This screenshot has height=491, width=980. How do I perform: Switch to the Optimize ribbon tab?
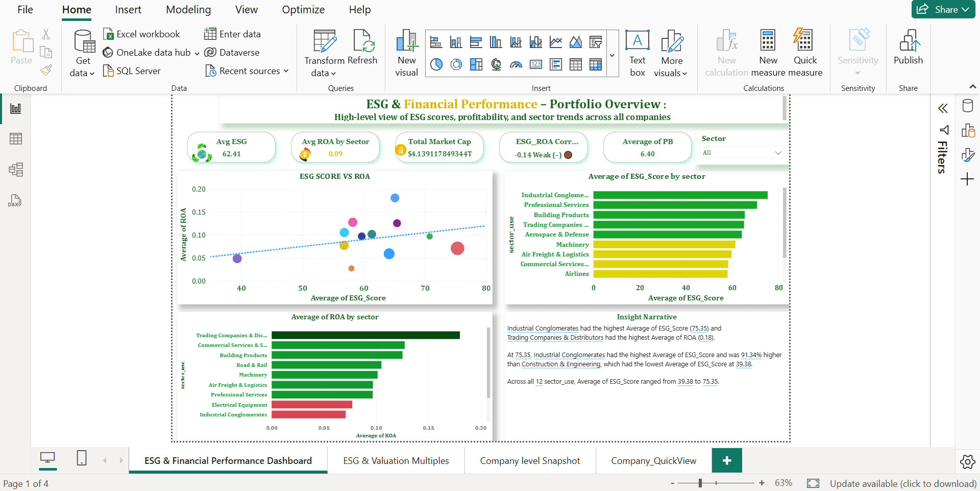303,10
